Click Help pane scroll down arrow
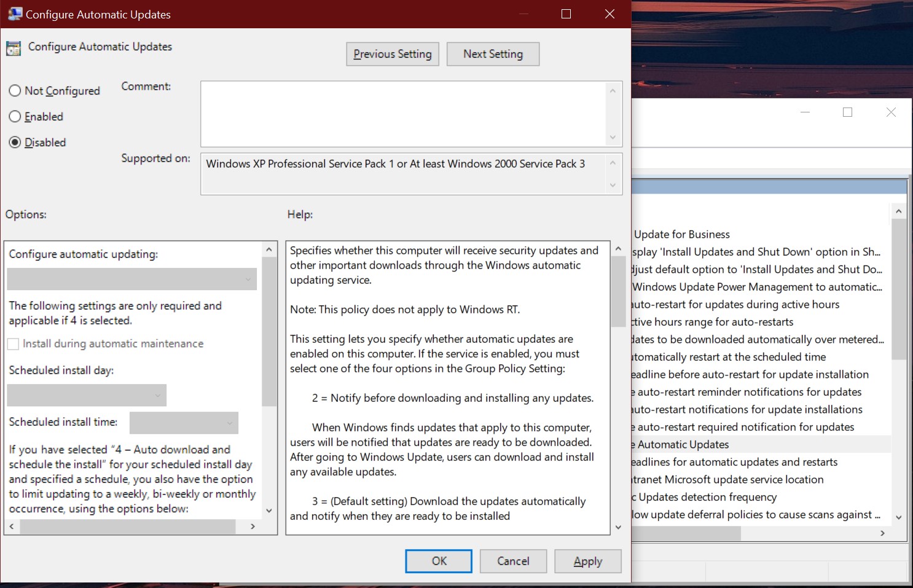Viewport: 913px width, 588px height. coord(619,527)
